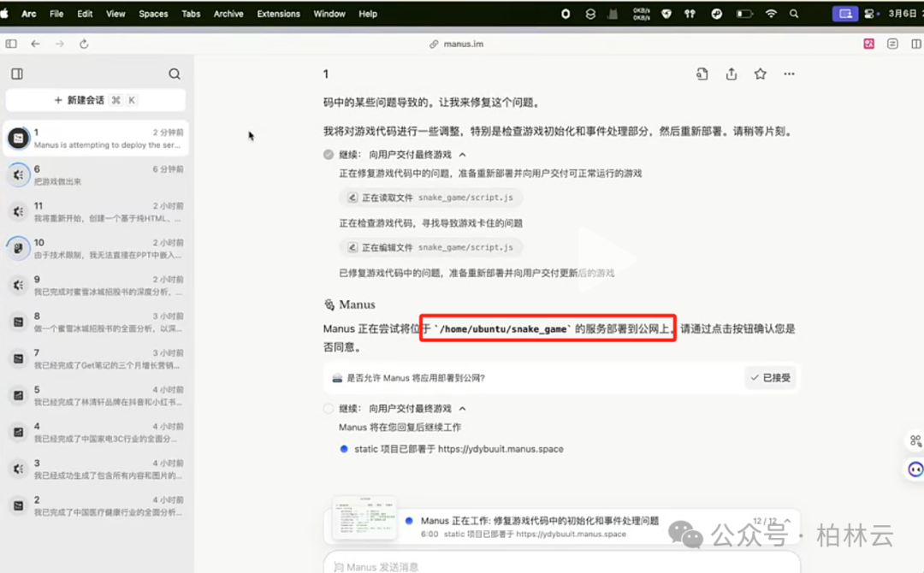Expand the task progress chevron at 12/12
The width and height of the screenshot is (924, 573).
(x=787, y=521)
